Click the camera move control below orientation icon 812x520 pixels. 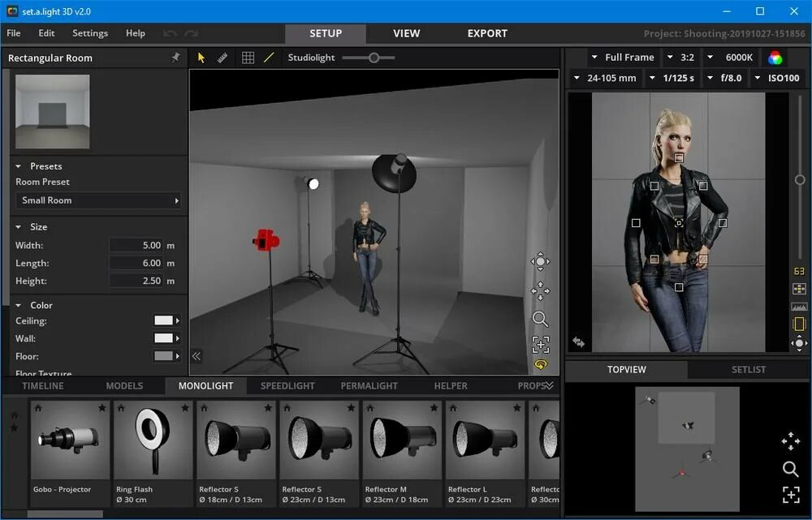tap(799, 343)
